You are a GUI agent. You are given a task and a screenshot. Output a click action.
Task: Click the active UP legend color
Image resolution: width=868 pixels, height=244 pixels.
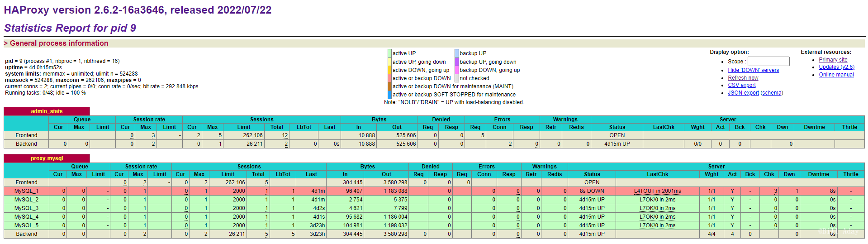coord(389,53)
